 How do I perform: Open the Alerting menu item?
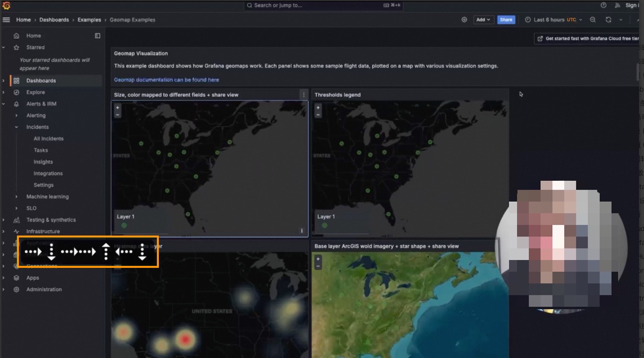coord(36,116)
